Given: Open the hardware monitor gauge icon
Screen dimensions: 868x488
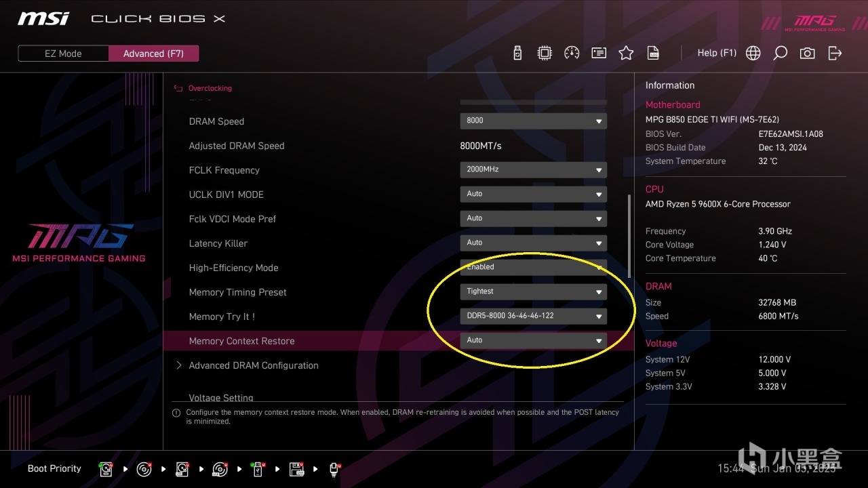Looking at the screenshot, I should click(572, 53).
